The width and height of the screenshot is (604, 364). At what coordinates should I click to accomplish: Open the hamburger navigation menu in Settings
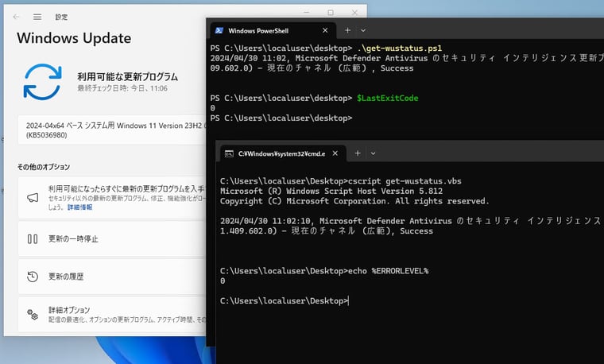(37, 17)
